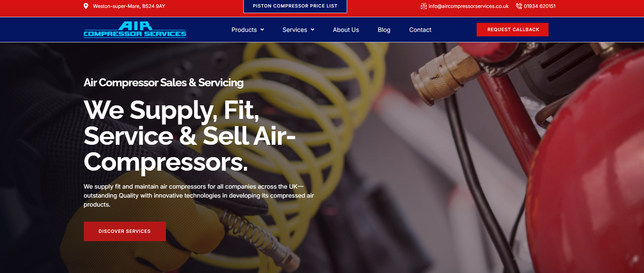Open the Air Compressor Services logo

(135, 30)
